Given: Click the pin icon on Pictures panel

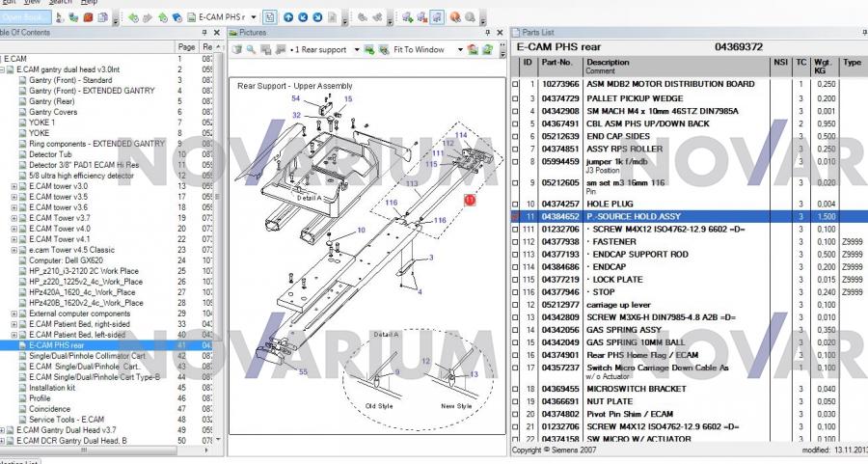Looking at the screenshot, I should 488,33.
